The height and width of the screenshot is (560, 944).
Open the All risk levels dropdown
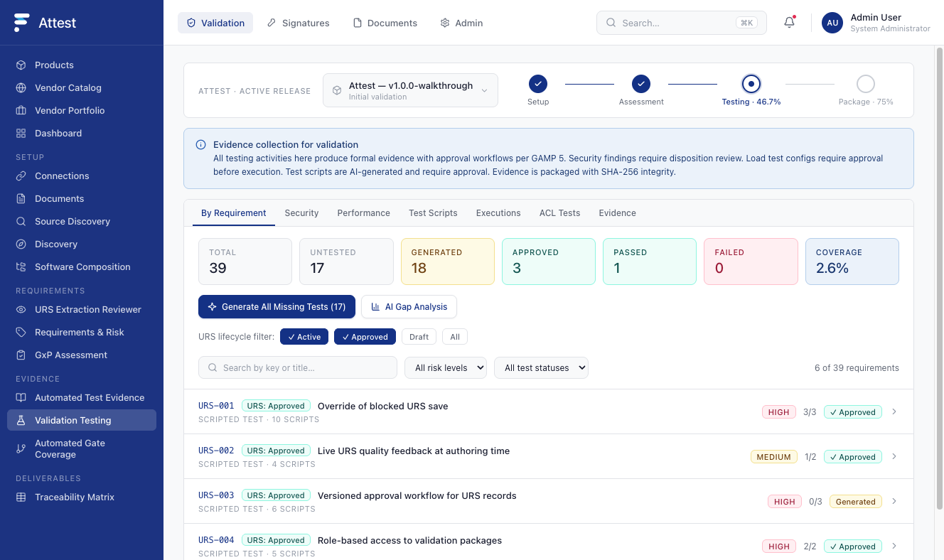click(x=446, y=367)
